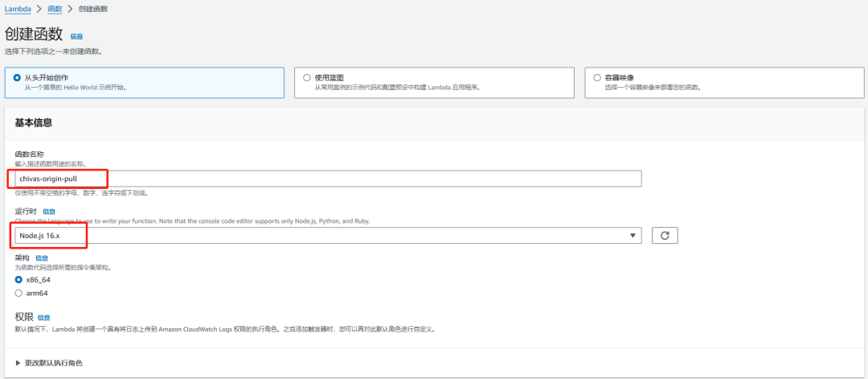Image resolution: width=868 pixels, height=379 pixels.
Task: Refresh the runtime list
Action: 665,235
